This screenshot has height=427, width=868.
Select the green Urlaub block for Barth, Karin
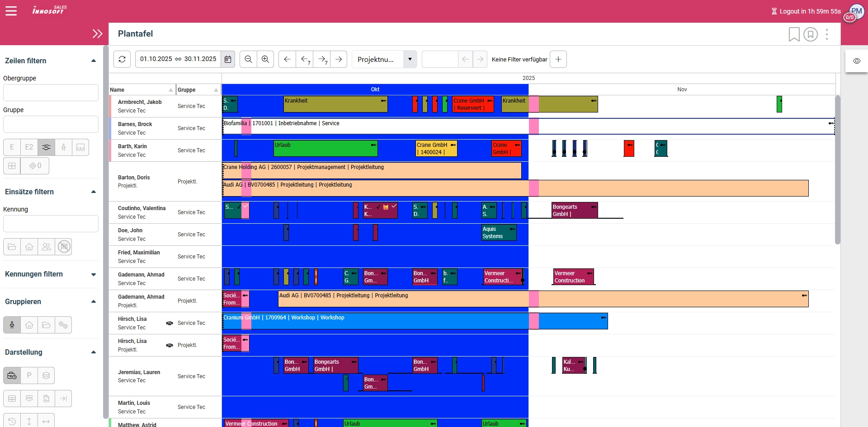tap(325, 149)
